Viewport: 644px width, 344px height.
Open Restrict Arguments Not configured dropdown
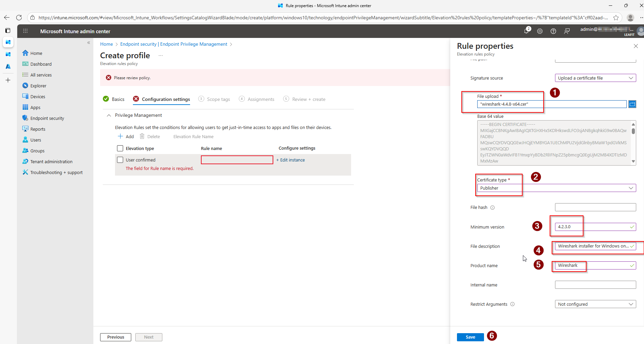point(595,304)
